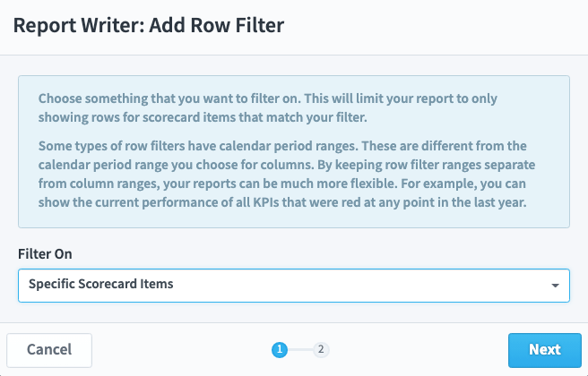Viewport: 588px width, 376px height.
Task: Open the Filter On dropdown
Action: tap(294, 286)
